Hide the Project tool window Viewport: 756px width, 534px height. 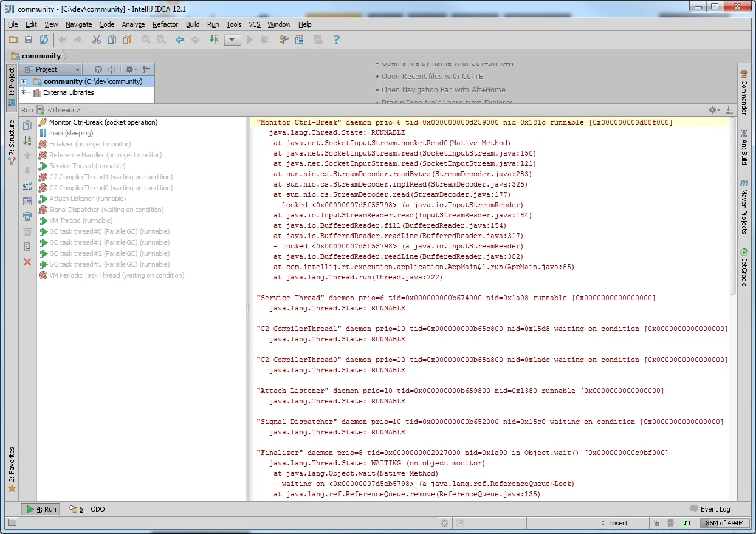click(146, 69)
